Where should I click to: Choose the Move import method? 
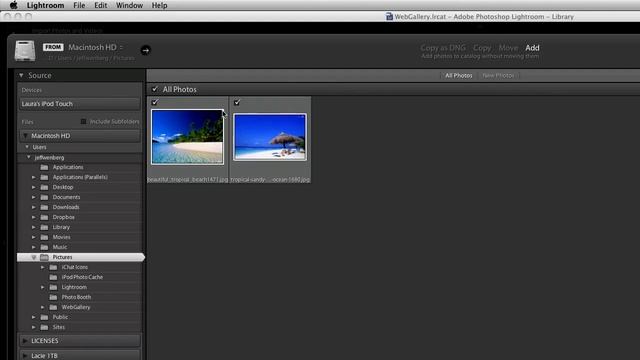[508, 48]
